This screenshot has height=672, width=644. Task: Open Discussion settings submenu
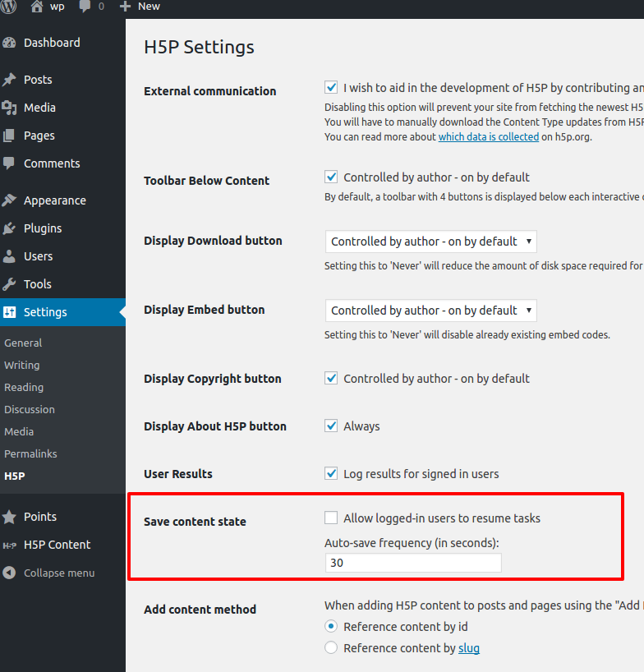(x=30, y=409)
